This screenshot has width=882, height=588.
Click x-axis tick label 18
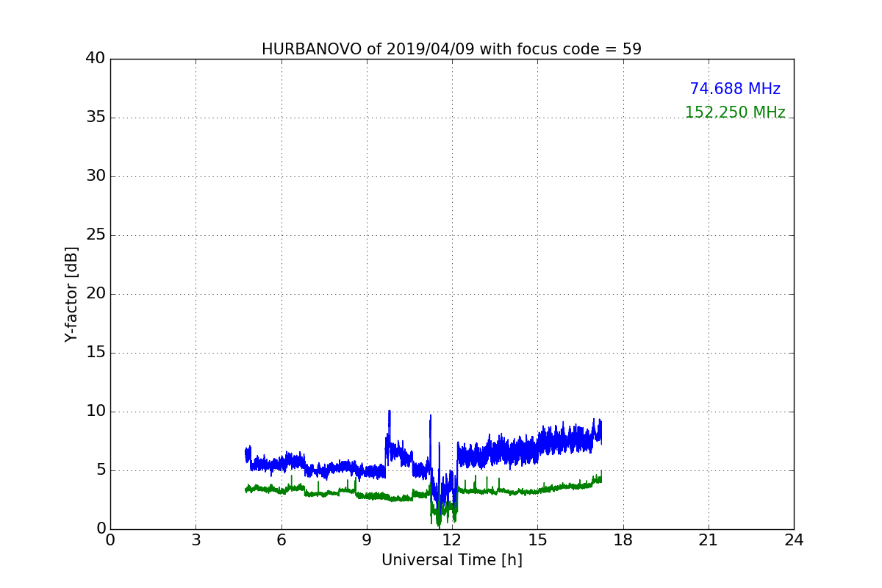tap(623, 540)
